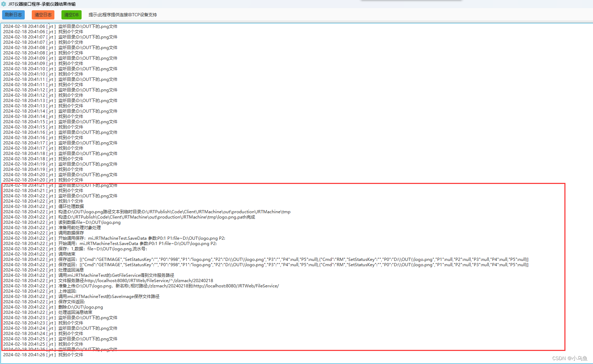The image size is (593, 364).
Task: Select the log line 调用SaveImage保存文件路径
Action: tap(81, 297)
